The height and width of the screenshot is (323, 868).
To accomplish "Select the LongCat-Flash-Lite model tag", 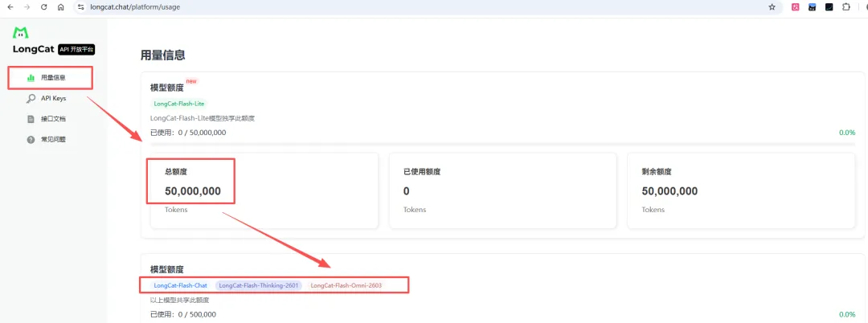I will pyautogui.click(x=180, y=104).
